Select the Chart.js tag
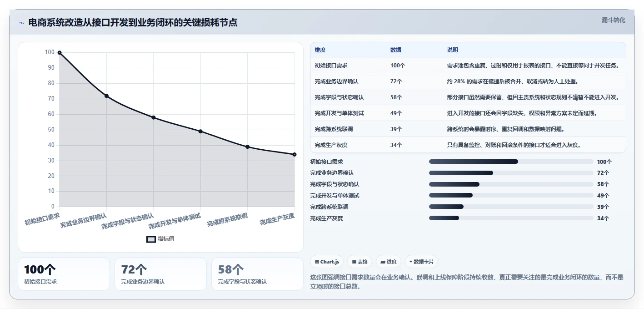 tap(327, 262)
